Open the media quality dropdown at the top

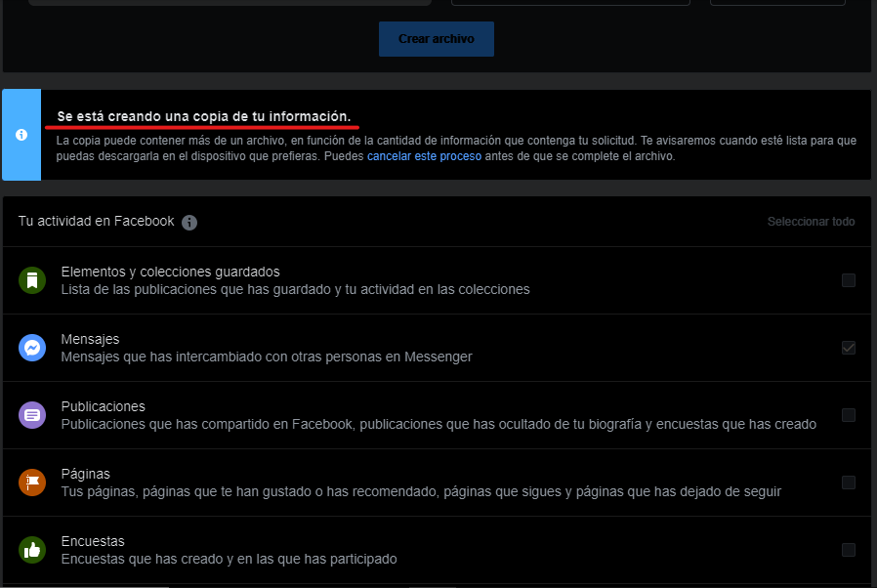click(570, 2)
